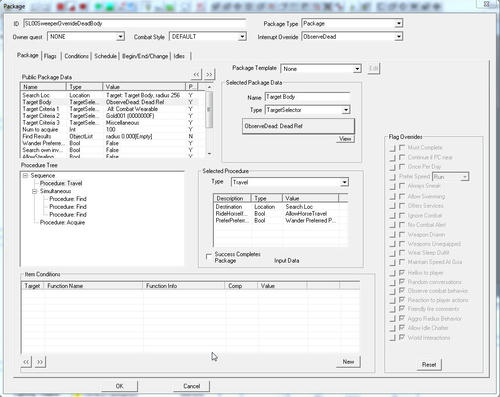Open the Package Type dropdown
Image resolution: width=500 pixels, height=397 pixels.
point(399,23)
